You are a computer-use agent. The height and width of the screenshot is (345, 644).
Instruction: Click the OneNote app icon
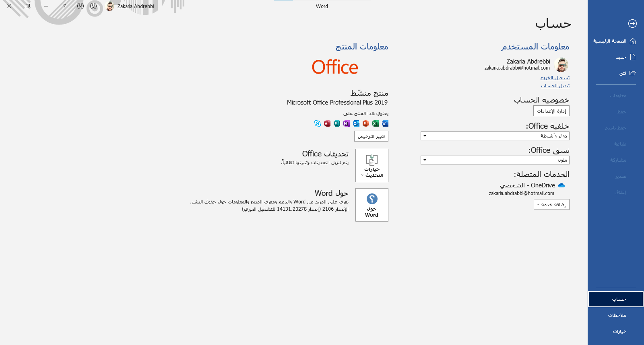click(347, 123)
